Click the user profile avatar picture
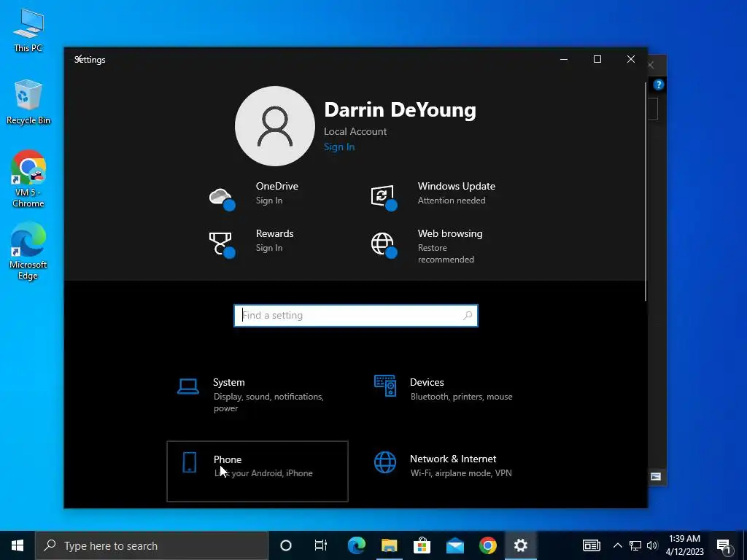This screenshot has width=747, height=560. [275, 126]
